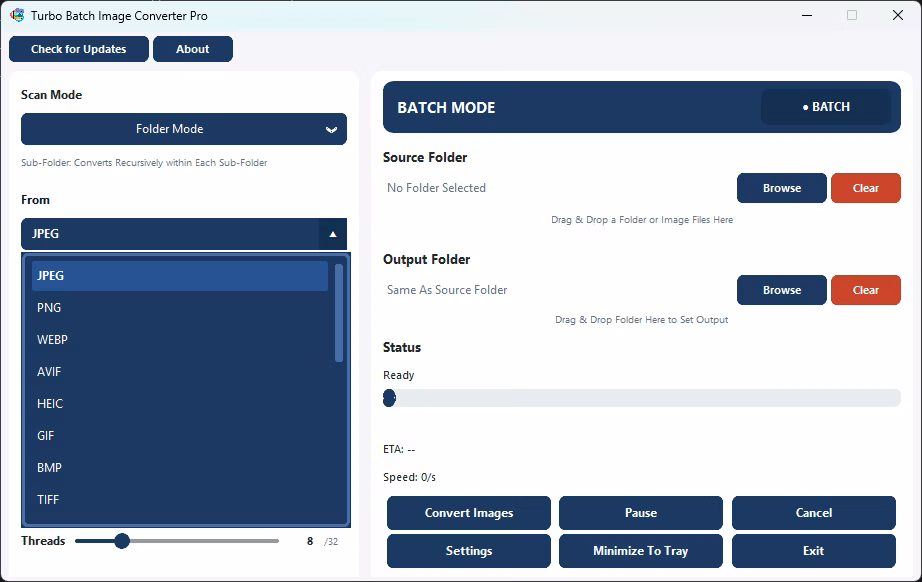The width and height of the screenshot is (922, 582).
Task: Select GIF from the format list
Action: 180,436
